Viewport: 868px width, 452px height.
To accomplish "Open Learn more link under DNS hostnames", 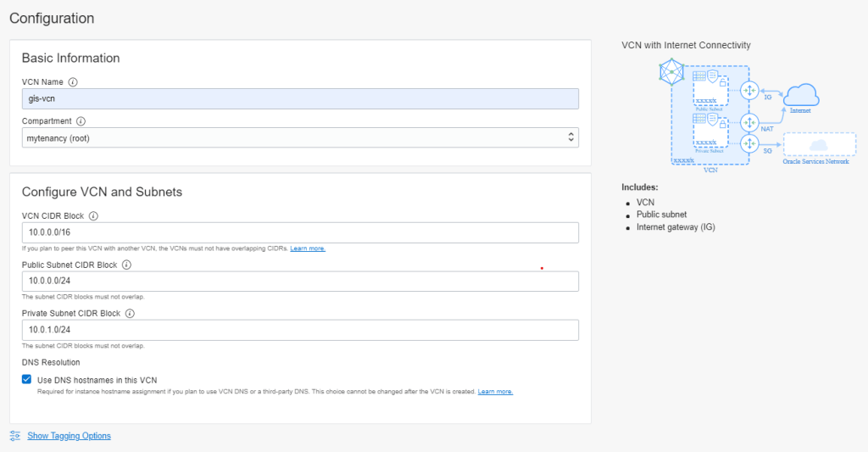I will (495, 392).
